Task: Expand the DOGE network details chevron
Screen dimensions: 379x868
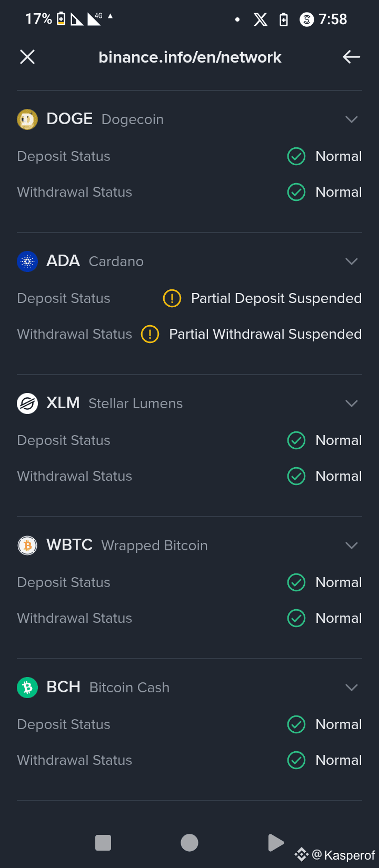Action: tap(351, 119)
